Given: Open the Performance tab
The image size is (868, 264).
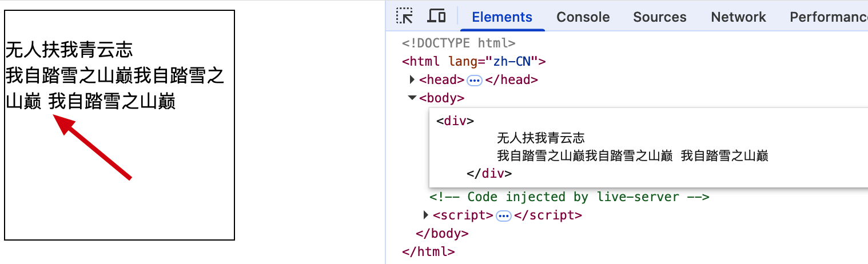Looking at the screenshot, I should [x=828, y=17].
